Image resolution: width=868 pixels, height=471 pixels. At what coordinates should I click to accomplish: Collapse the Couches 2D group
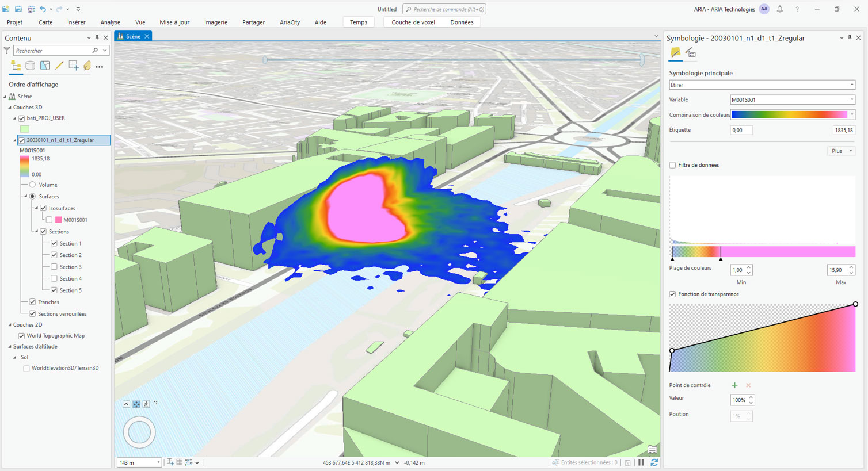point(10,325)
